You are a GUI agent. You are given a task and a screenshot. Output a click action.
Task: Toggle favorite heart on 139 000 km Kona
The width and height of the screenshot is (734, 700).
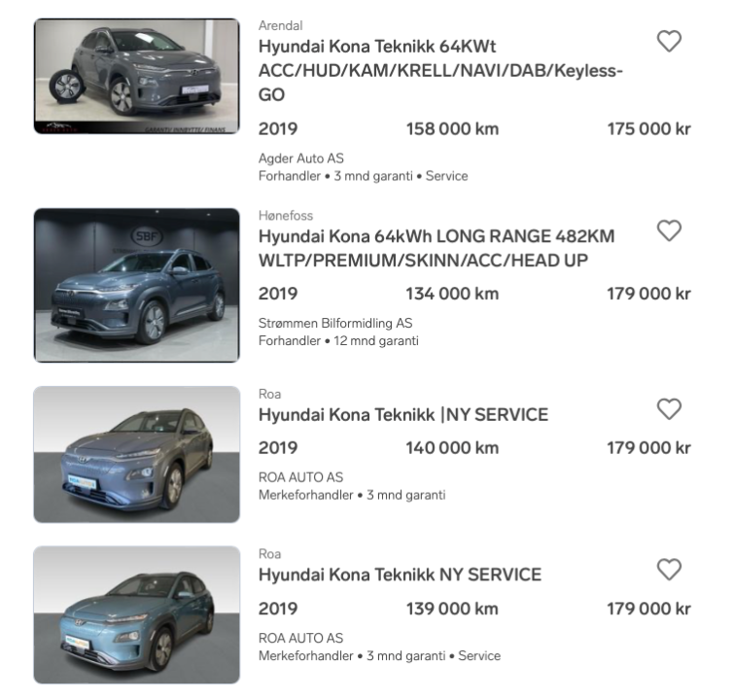pyautogui.click(x=669, y=569)
